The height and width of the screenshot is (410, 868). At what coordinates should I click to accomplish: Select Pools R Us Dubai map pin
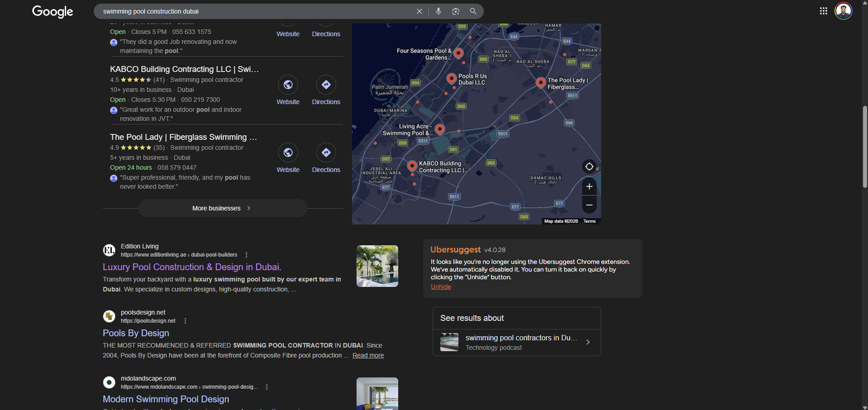click(x=451, y=78)
